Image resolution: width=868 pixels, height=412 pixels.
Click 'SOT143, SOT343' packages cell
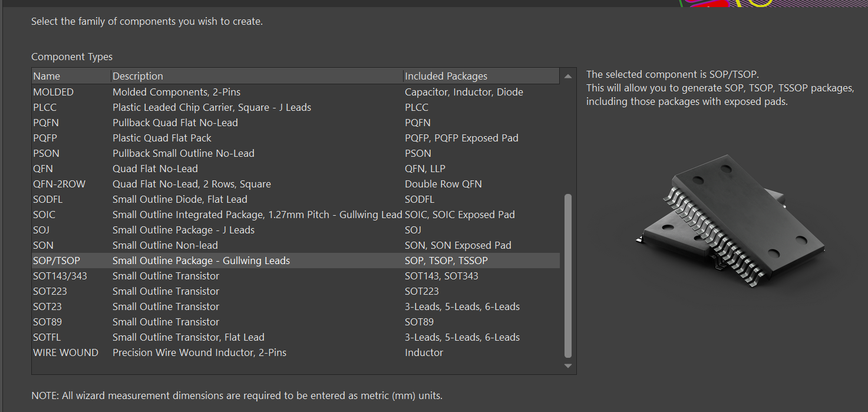coord(441,276)
